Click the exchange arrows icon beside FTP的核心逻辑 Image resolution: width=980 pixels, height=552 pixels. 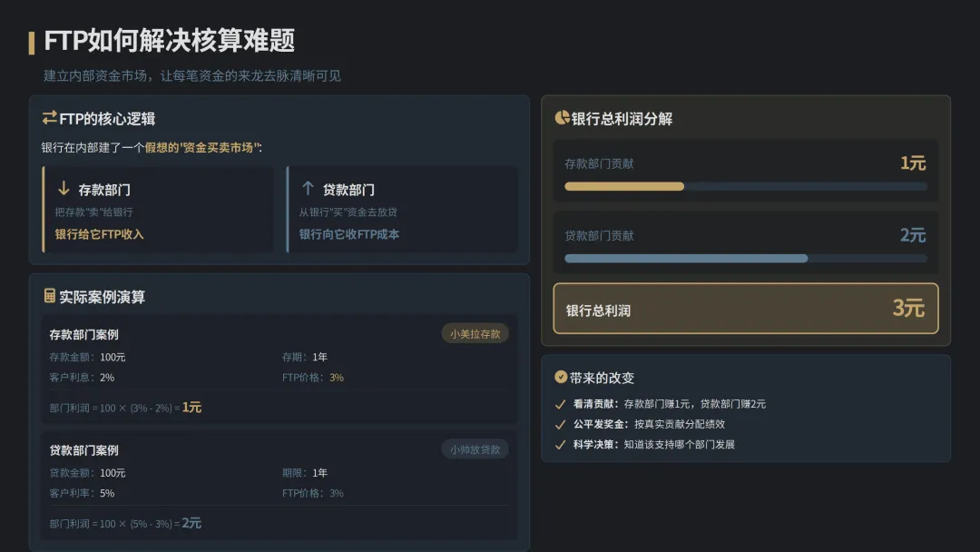click(49, 117)
